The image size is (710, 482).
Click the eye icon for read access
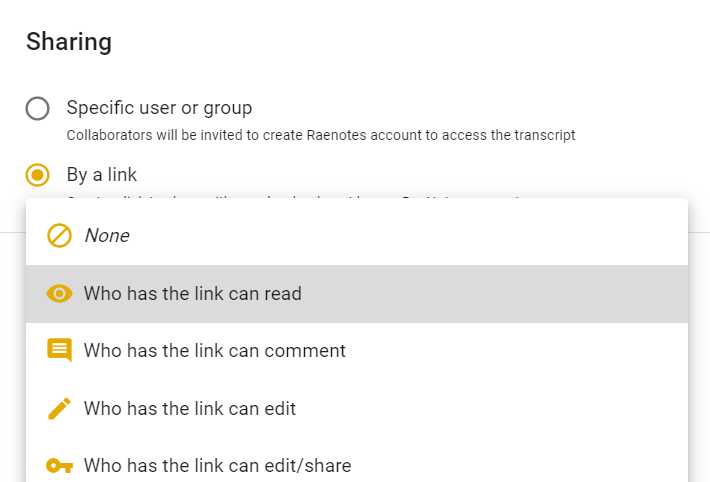(x=59, y=294)
